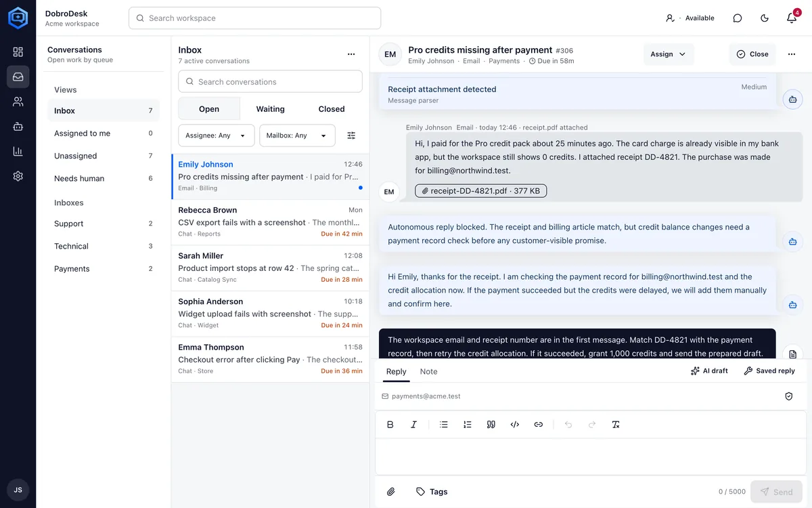Click the JS user avatar
Viewport: 812px width, 508px height.
(18, 490)
